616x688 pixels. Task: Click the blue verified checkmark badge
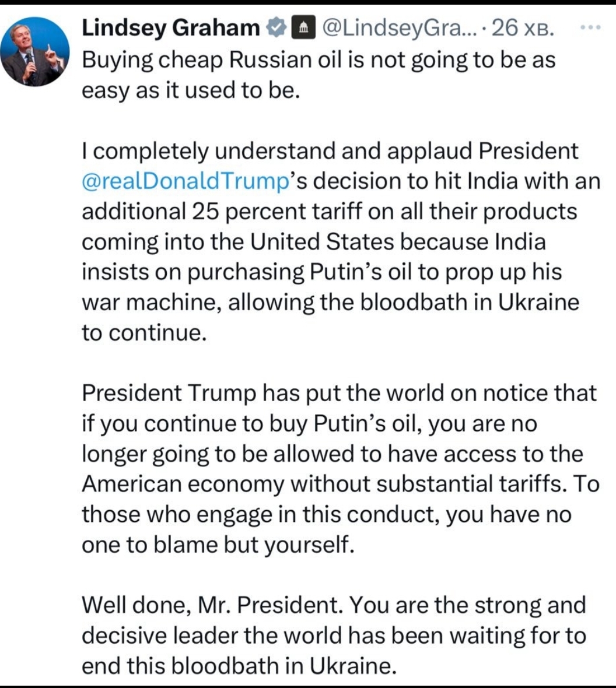(276, 29)
